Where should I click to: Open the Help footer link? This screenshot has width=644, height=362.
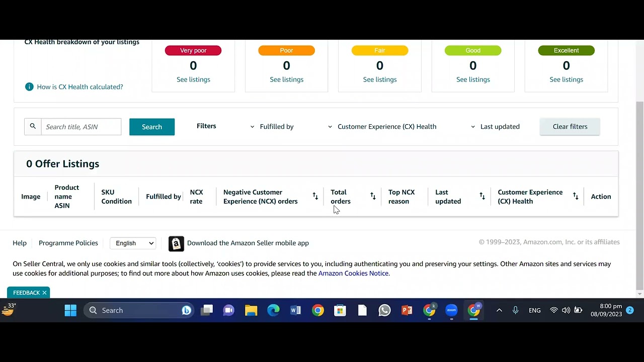tap(20, 243)
